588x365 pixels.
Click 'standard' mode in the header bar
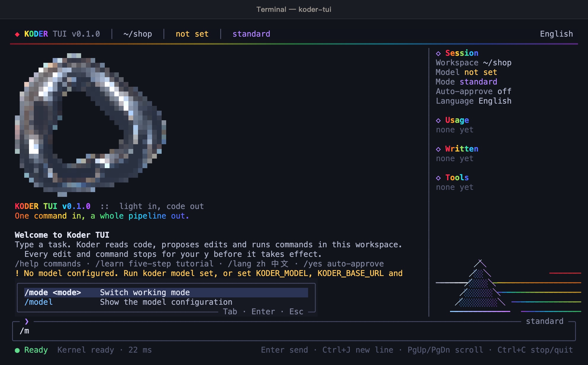tap(251, 34)
